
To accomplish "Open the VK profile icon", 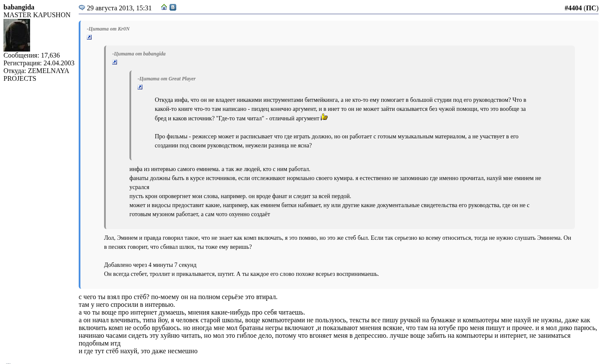I will (x=173, y=7).
